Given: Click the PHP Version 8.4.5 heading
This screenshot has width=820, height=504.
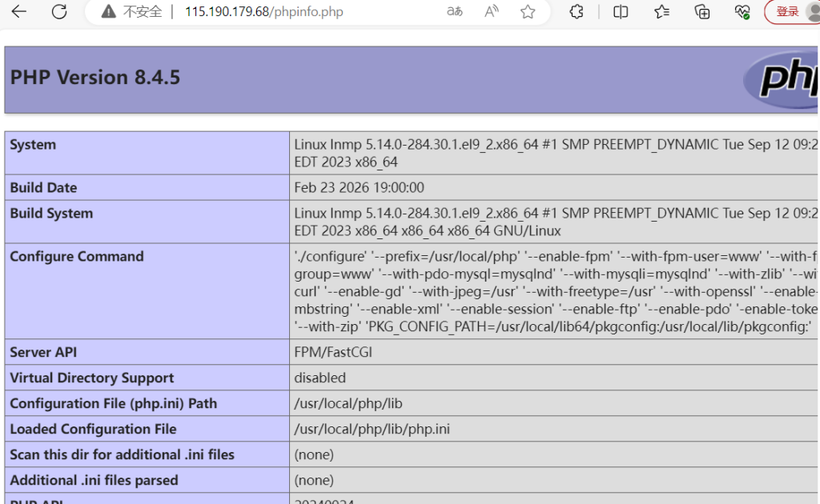Looking at the screenshot, I should click(95, 78).
